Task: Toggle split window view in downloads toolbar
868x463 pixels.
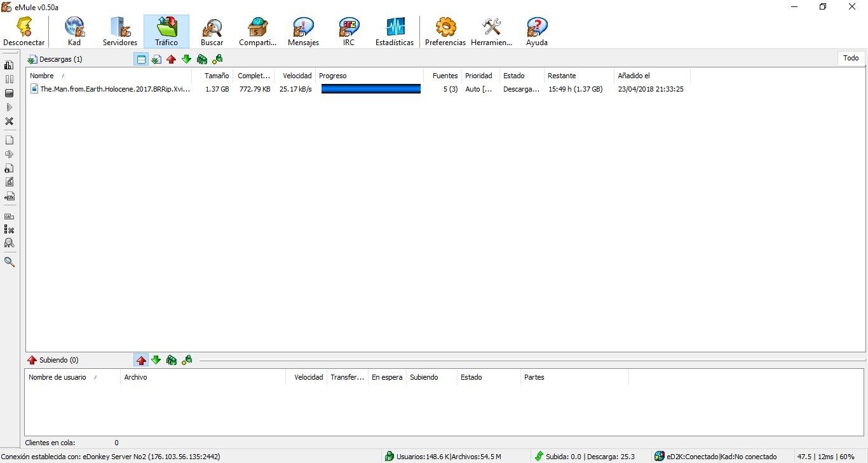Action: pyautogui.click(x=141, y=59)
